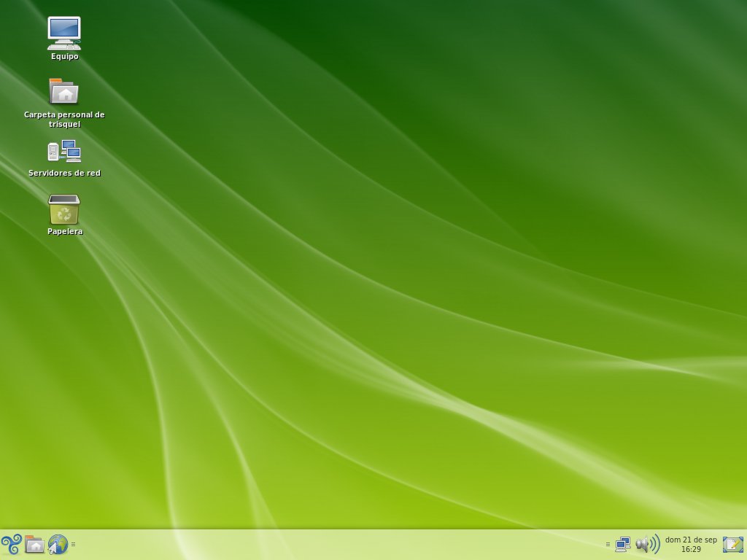Click the show desktop button
Viewport: 747px width, 560px height.
click(732, 544)
